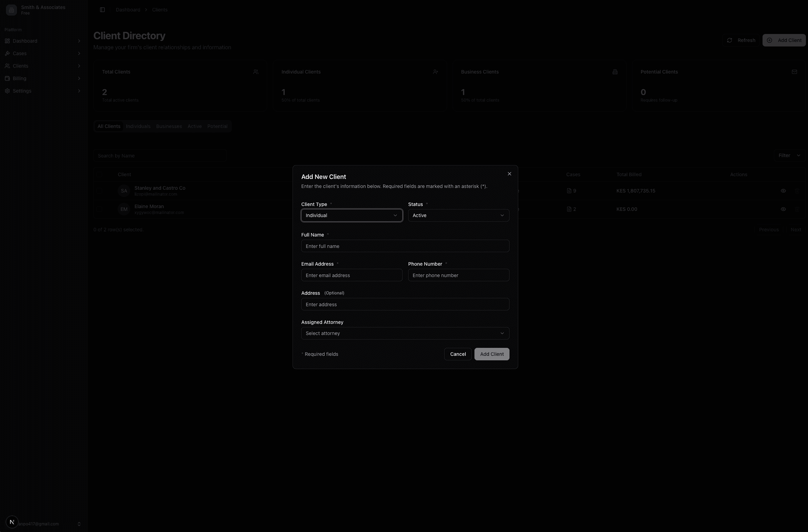Click the round N avatar icon

point(12,522)
